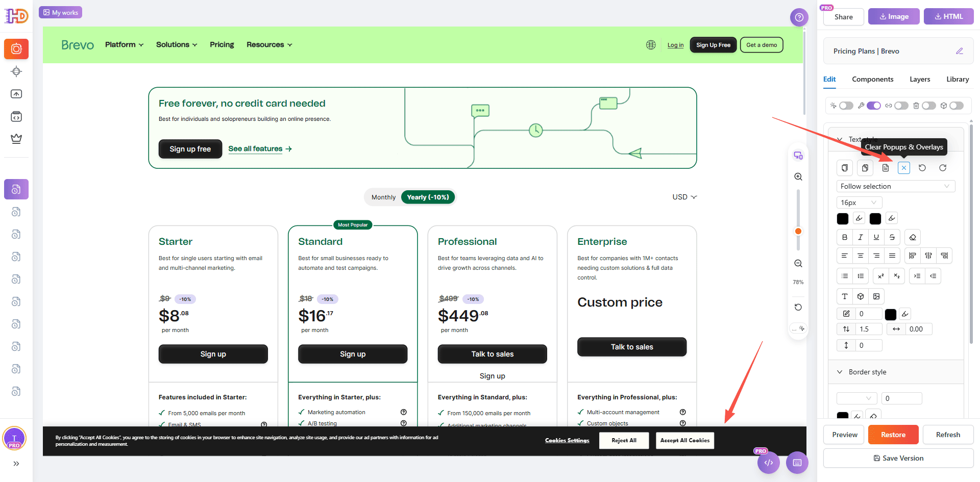Switch to the Components tab
980x482 pixels.
coord(872,79)
